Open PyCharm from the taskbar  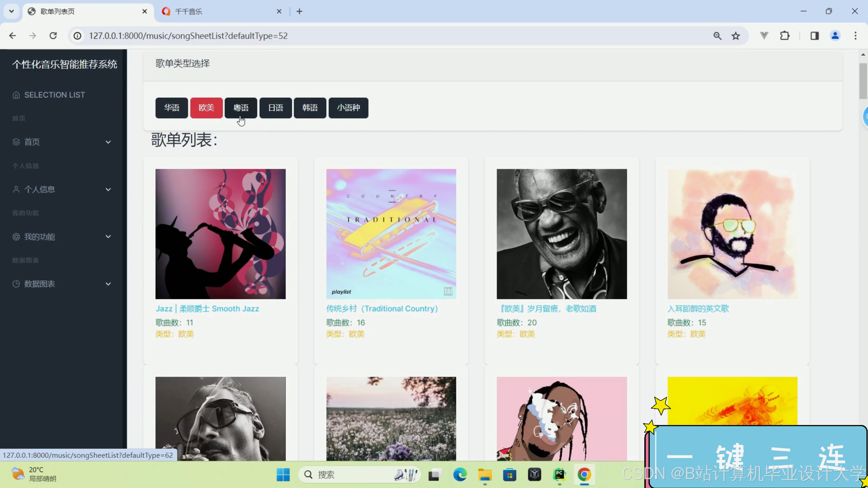[559, 474]
